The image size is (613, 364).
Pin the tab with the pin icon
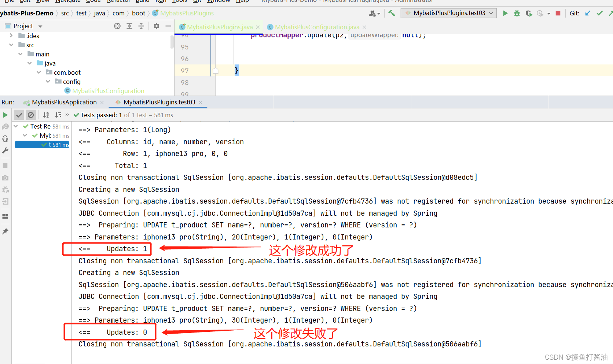click(5, 231)
